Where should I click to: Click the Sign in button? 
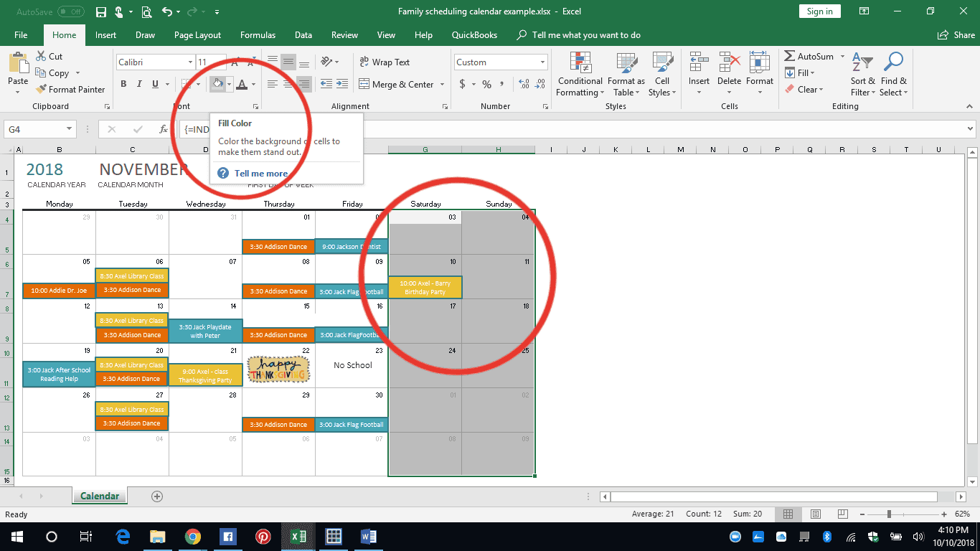tap(819, 11)
